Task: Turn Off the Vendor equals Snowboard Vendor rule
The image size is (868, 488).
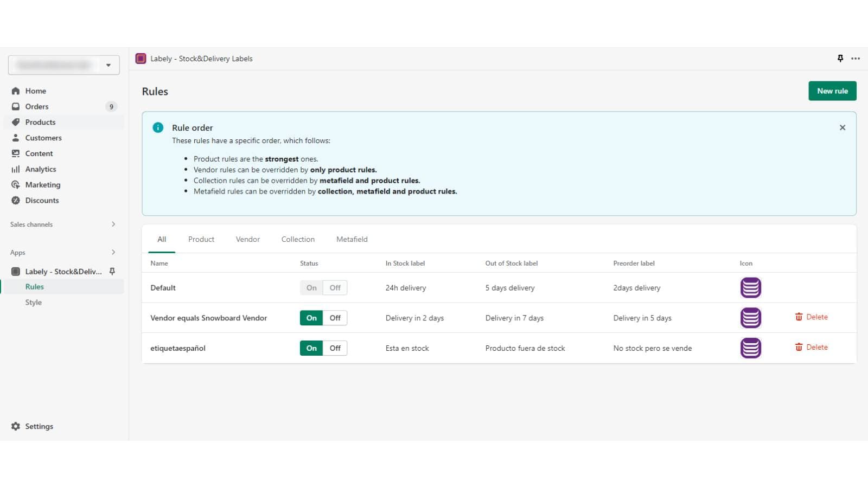Action: [335, 318]
